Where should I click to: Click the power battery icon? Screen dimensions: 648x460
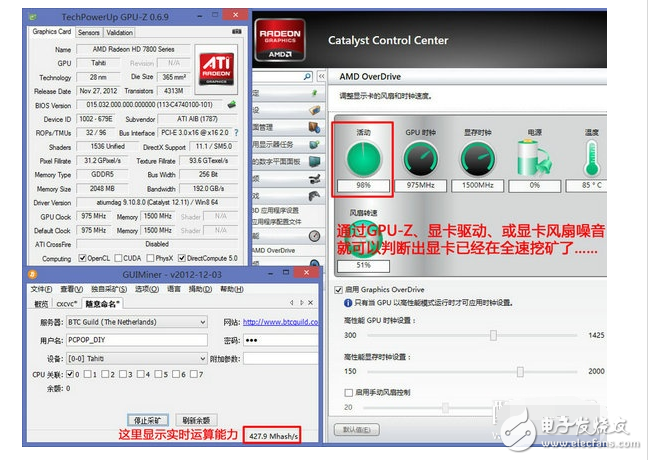[x=533, y=159]
